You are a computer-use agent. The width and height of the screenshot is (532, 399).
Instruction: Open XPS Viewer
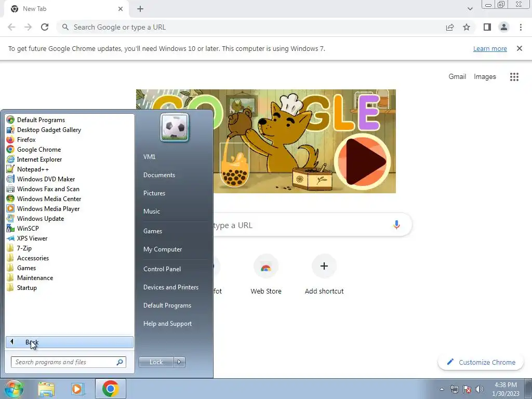tap(27, 238)
